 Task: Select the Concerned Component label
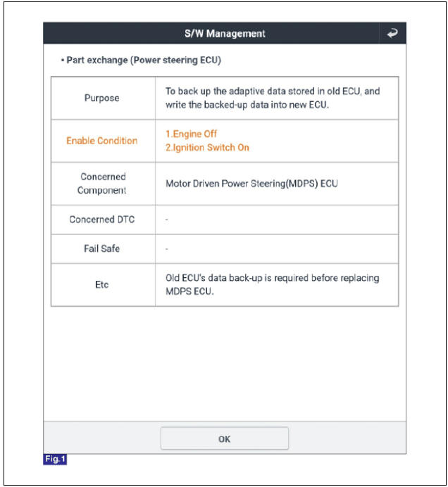coord(102,183)
